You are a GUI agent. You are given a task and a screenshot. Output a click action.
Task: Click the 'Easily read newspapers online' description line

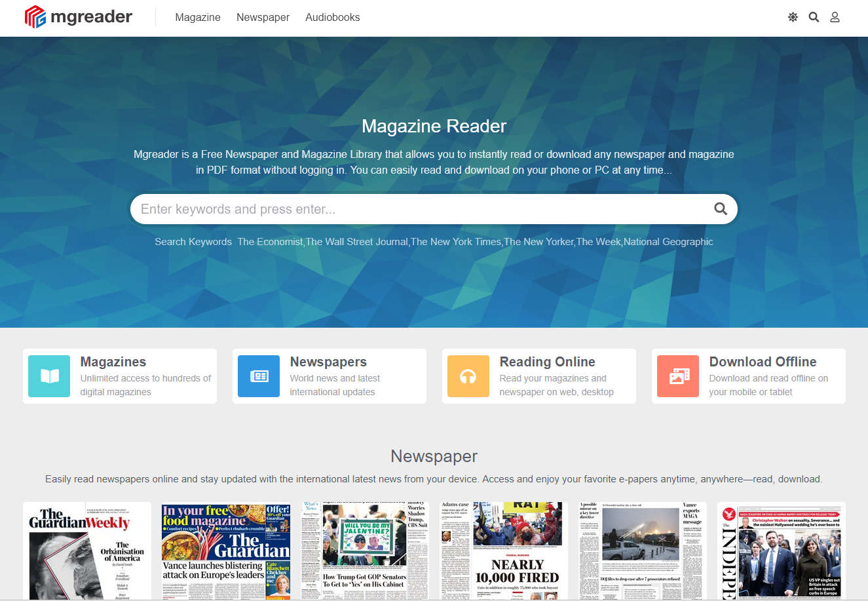[434, 479]
